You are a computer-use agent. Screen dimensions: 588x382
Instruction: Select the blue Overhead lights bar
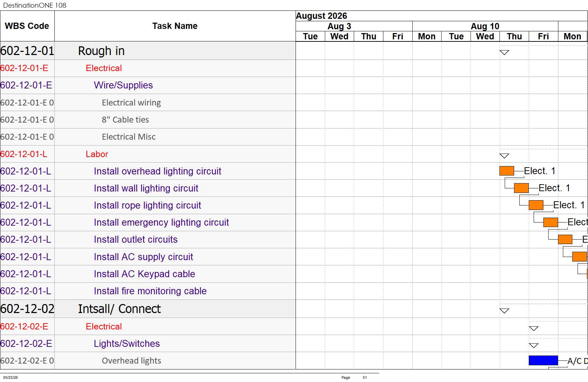(543, 360)
